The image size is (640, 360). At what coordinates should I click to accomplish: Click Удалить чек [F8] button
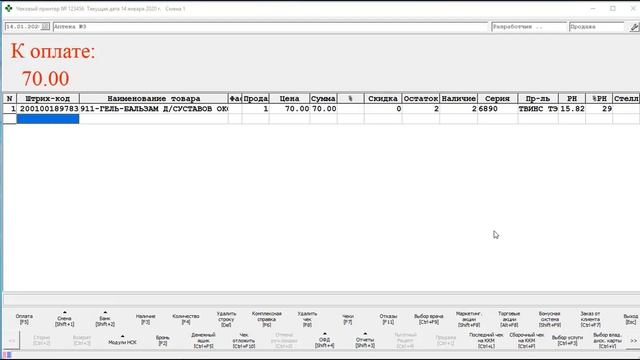coord(307,319)
